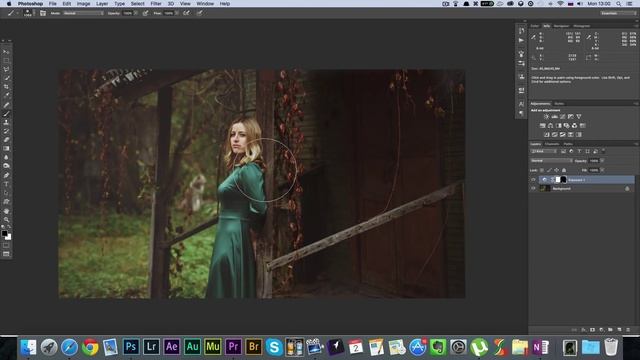Open Skype from the Dock

point(274,347)
